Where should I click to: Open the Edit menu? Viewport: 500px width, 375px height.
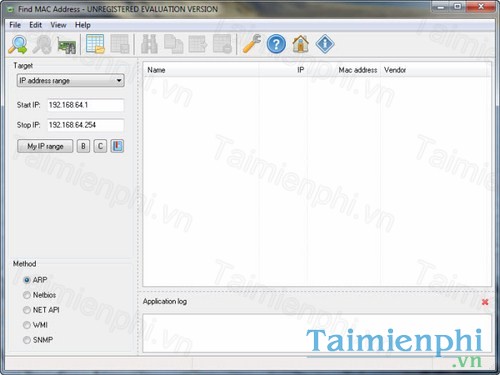35,25
